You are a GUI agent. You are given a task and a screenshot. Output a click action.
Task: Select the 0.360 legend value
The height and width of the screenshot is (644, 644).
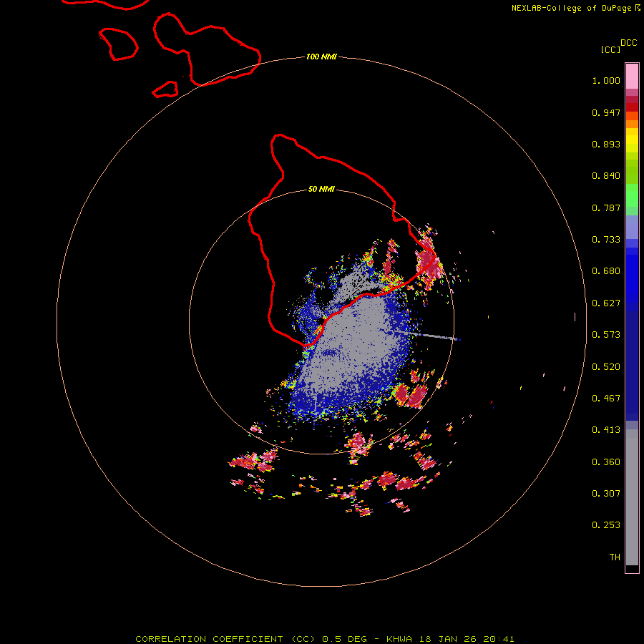point(606,462)
